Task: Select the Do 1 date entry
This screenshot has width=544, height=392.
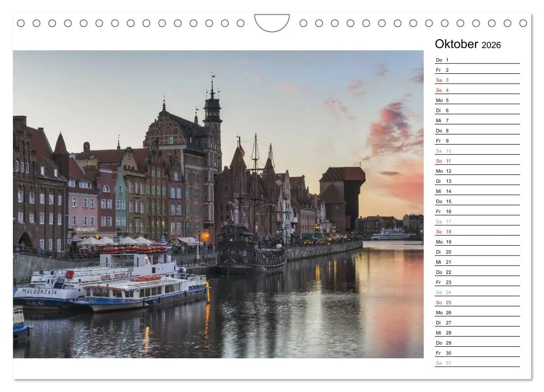Action: pyautogui.click(x=441, y=60)
